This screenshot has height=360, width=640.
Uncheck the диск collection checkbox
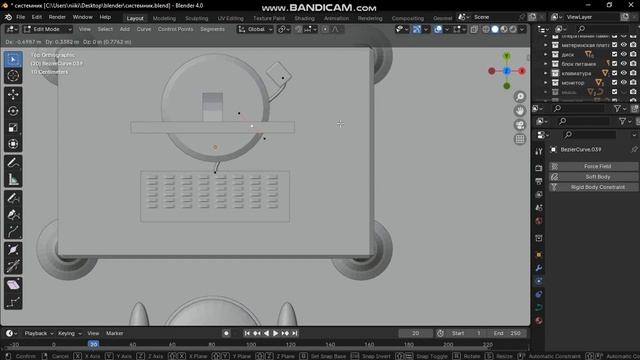click(614, 54)
